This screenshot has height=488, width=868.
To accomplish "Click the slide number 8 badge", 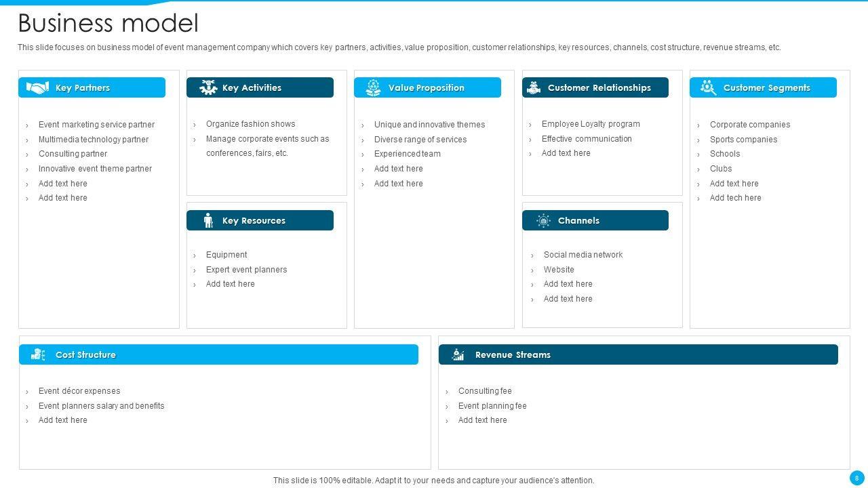I will (856, 478).
